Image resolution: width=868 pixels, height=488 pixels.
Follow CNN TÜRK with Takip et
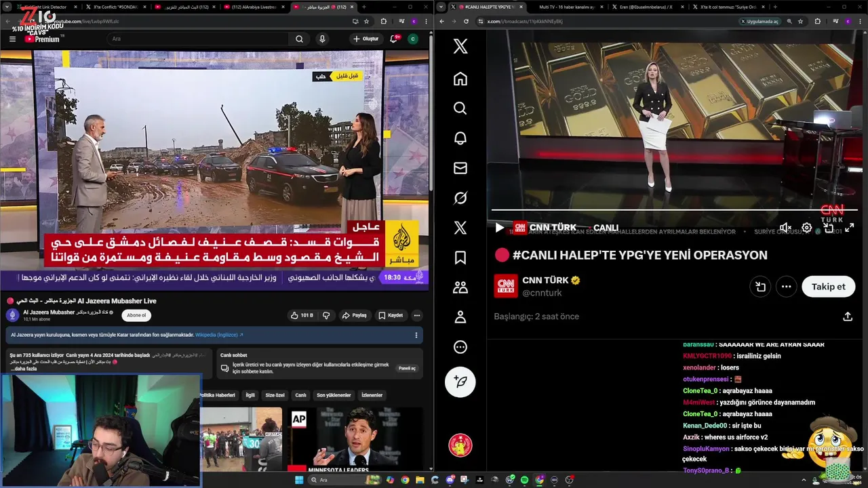(x=828, y=287)
